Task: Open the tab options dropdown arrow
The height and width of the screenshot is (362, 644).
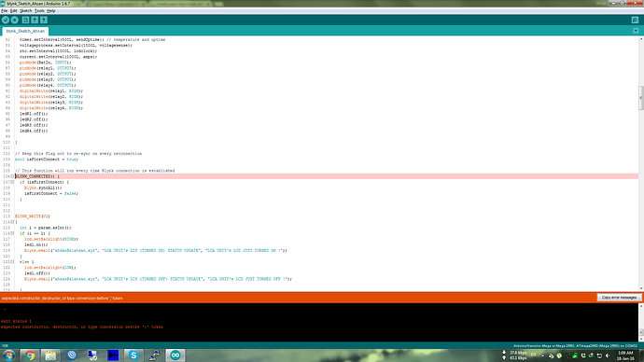Action: [636, 31]
